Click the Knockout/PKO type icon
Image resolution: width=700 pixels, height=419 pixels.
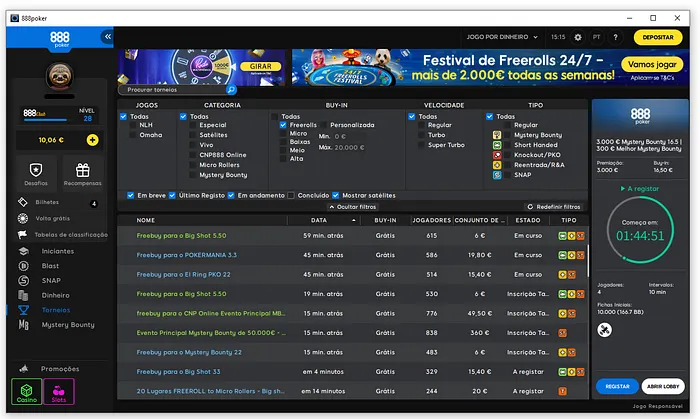tap(497, 155)
